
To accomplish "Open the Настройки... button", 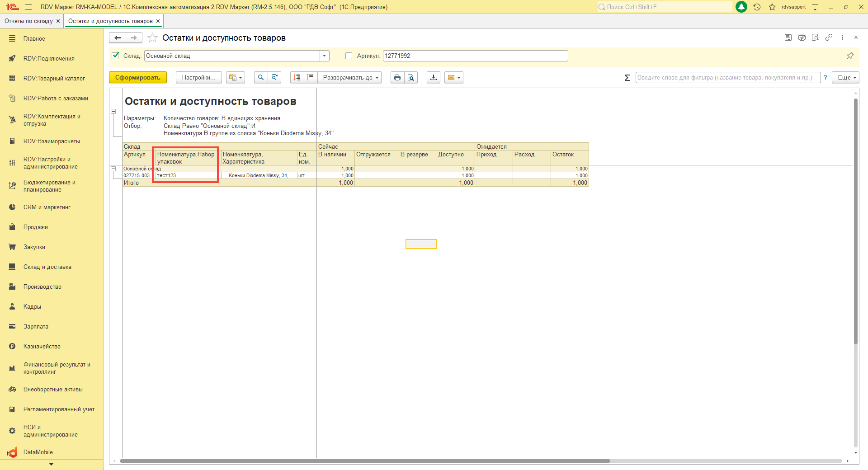I will (198, 77).
